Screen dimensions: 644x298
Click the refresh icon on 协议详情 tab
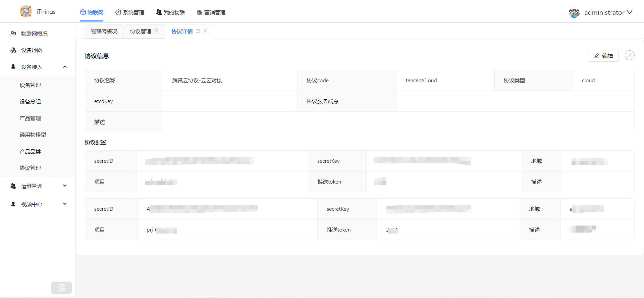pyautogui.click(x=198, y=31)
